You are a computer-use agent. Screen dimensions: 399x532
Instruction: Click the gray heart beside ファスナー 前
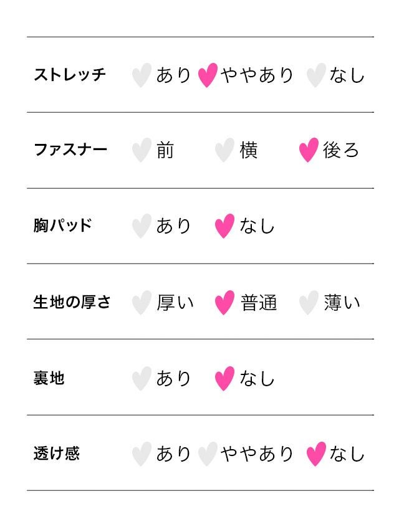pos(142,151)
